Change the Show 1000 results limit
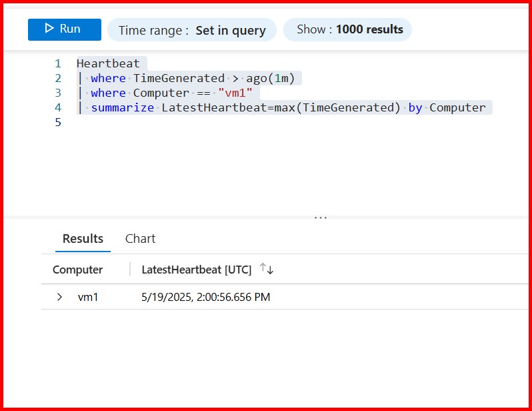Image resolution: width=532 pixels, height=411 pixels. coord(347,29)
